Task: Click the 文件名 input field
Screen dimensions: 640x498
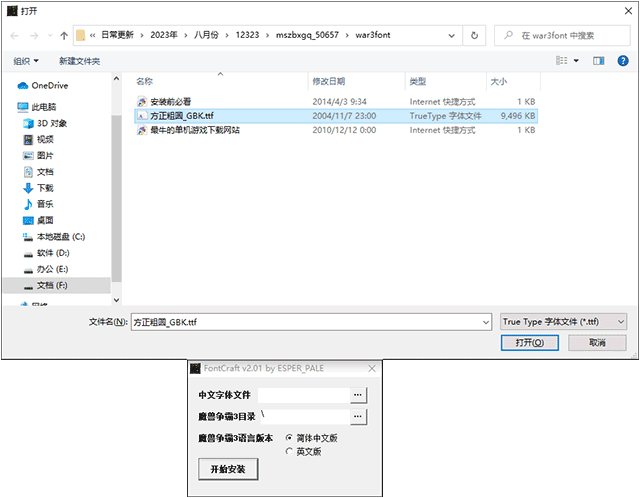Action: [x=306, y=322]
